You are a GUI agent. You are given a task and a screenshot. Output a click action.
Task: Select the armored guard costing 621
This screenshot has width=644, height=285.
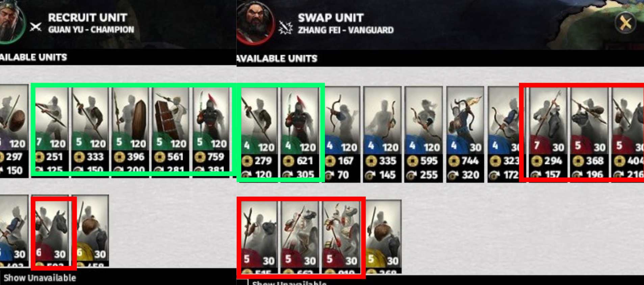[x=300, y=134]
